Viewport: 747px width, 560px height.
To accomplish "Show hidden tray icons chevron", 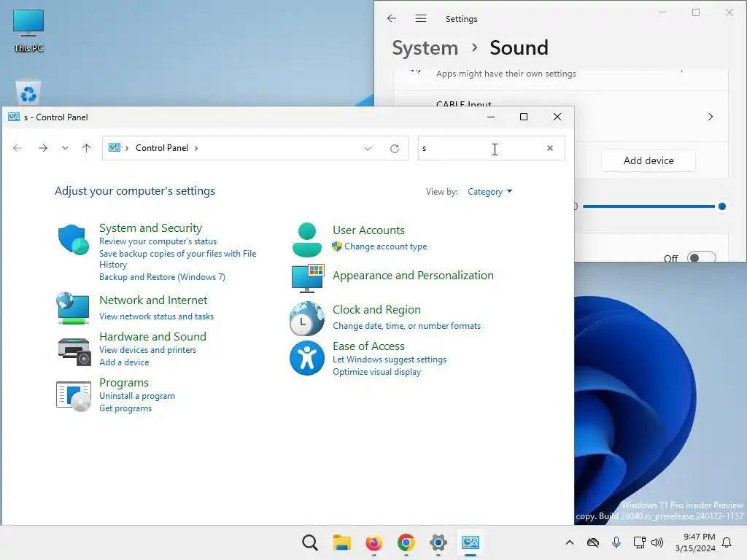I will pyautogui.click(x=569, y=542).
